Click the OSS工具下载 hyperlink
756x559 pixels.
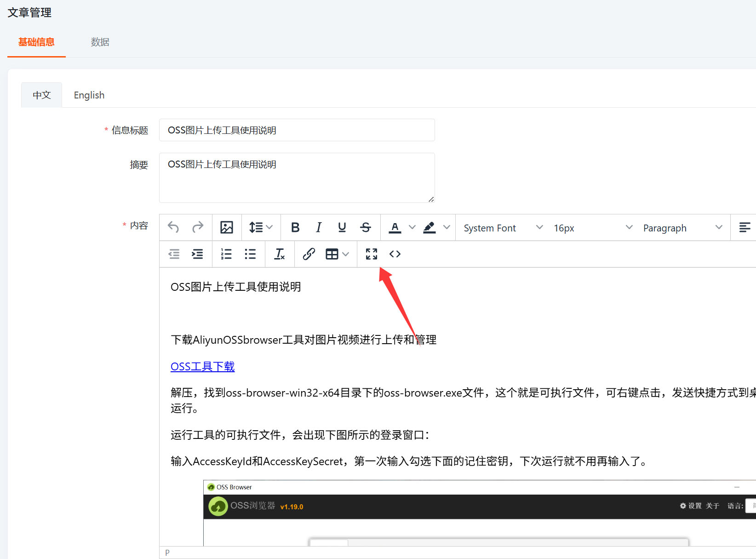pos(202,367)
